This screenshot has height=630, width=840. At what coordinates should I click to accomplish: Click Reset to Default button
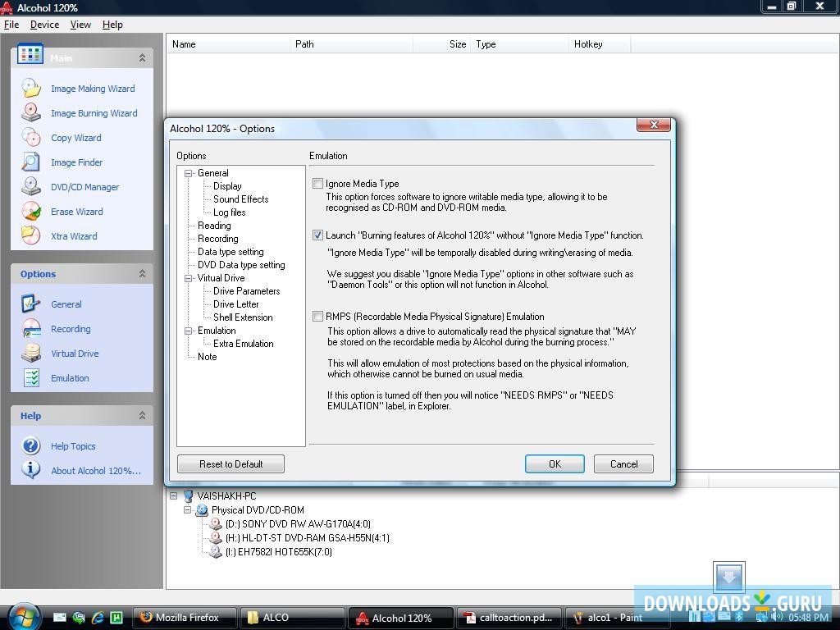click(231, 464)
